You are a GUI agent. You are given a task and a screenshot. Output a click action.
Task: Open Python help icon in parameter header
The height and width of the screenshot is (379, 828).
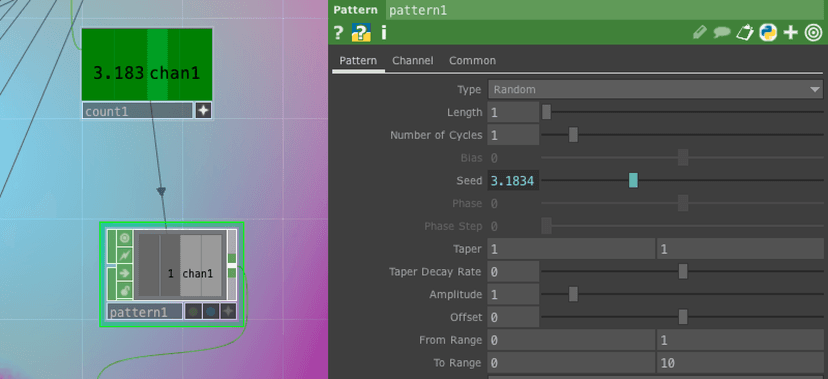coord(362,33)
